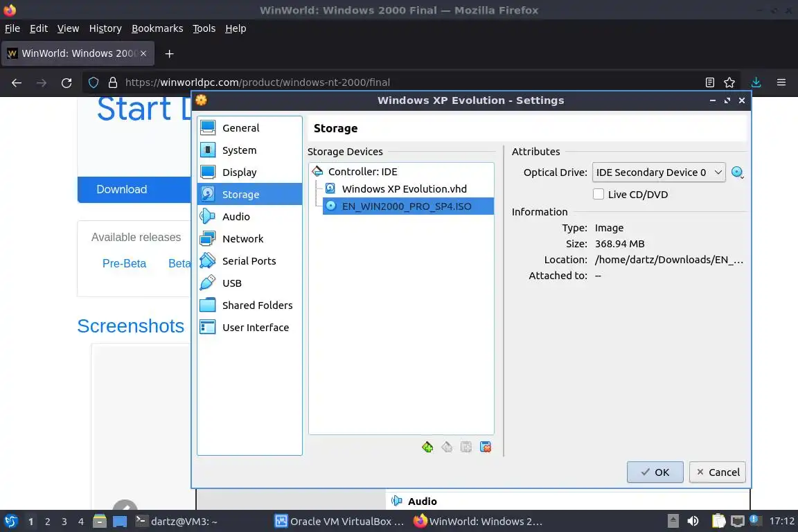This screenshot has width=798, height=532.
Task: Open the Display settings category
Action: 249,172
